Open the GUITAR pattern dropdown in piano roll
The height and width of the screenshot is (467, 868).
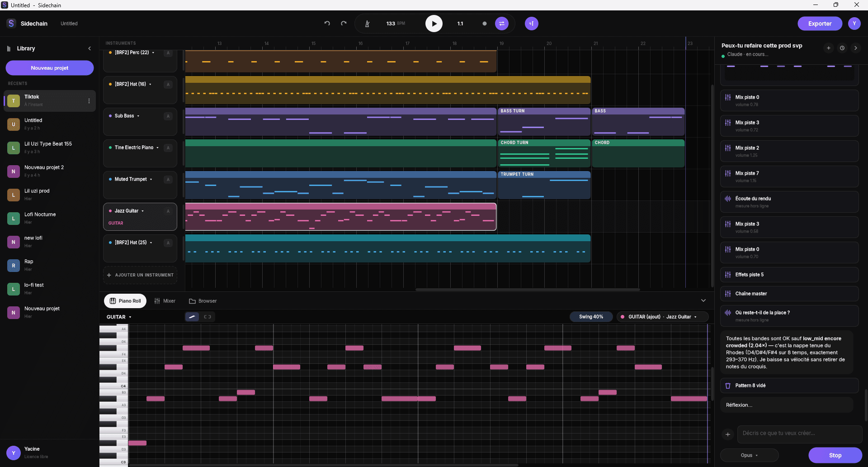tap(119, 317)
